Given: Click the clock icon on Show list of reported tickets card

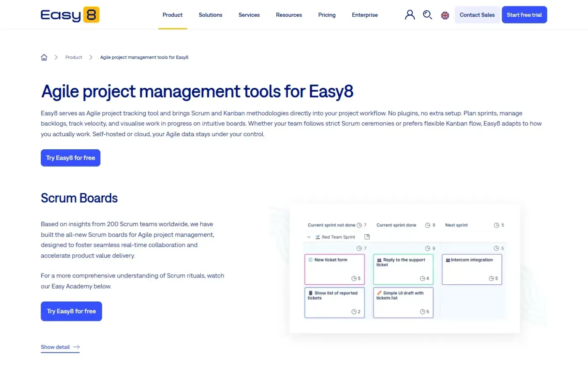Looking at the screenshot, I should click(354, 312).
